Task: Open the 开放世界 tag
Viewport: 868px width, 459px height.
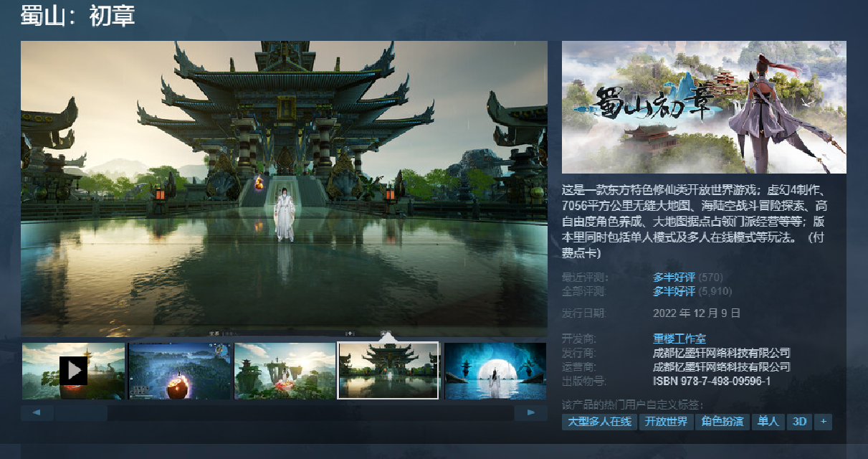Action: coord(666,422)
